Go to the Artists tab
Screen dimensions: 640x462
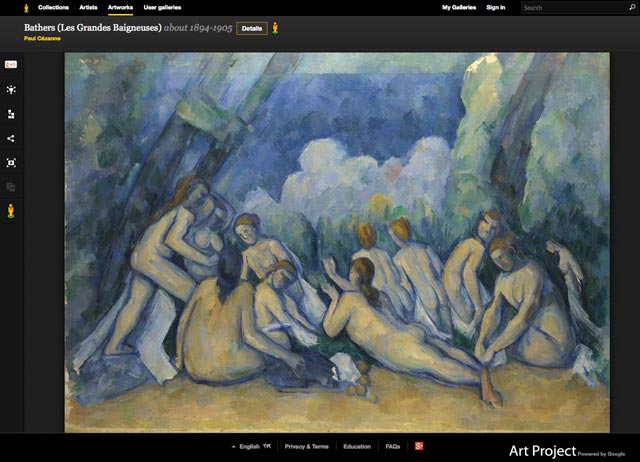coord(88,7)
